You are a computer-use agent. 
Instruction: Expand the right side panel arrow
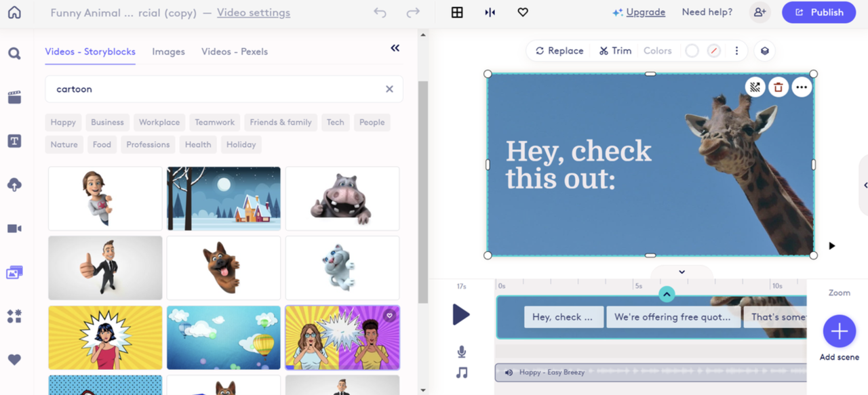[x=865, y=185]
